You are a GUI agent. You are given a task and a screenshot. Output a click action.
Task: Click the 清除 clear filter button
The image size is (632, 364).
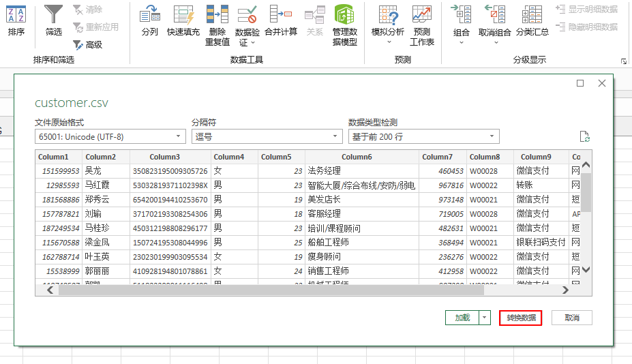pyautogui.click(x=87, y=10)
